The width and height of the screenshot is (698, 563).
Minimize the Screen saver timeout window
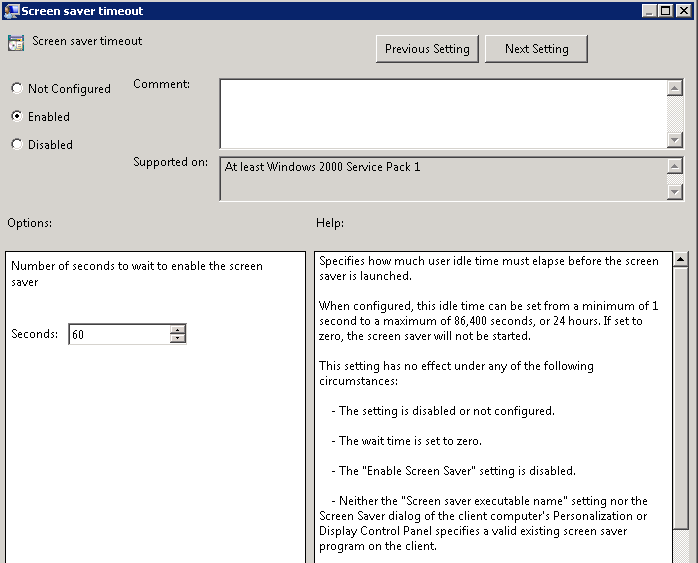click(649, 11)
